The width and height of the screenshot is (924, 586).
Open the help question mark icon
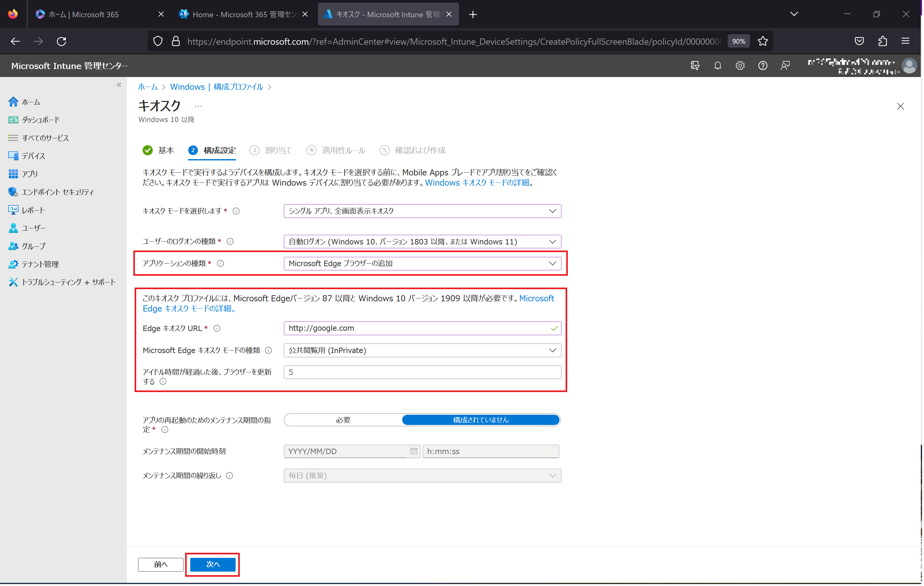click(764, 66)
